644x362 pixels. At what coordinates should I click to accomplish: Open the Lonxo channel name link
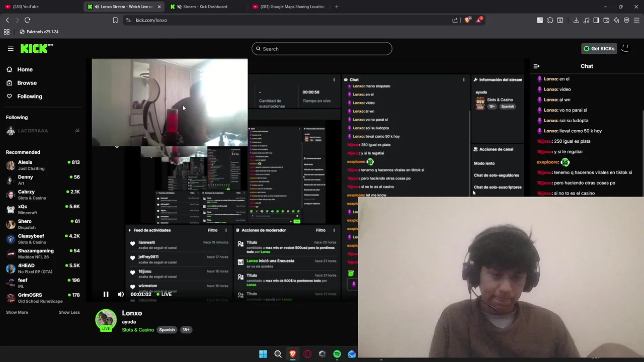(x=132, y=313)
